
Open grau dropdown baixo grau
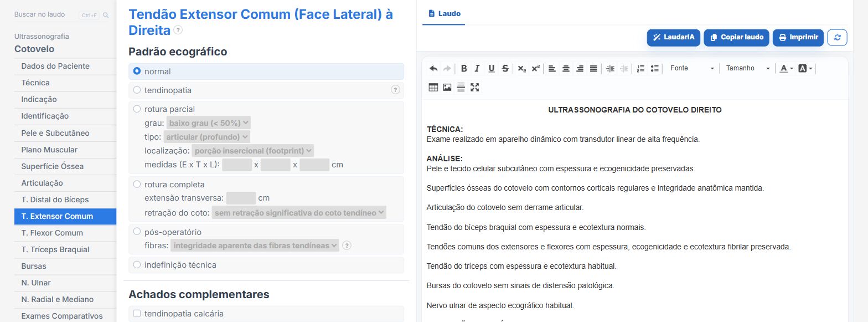coord(209,122)
